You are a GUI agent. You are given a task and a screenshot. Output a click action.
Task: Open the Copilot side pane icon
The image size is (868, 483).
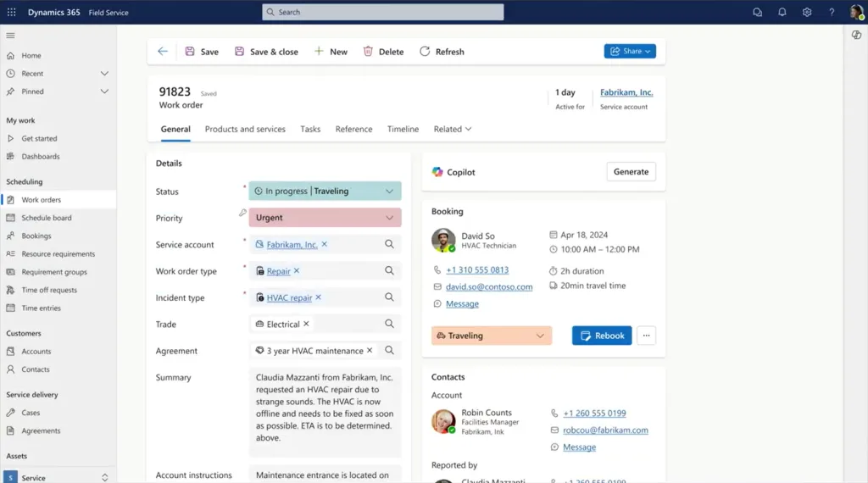pyautogui.click(x=856, y=35)
